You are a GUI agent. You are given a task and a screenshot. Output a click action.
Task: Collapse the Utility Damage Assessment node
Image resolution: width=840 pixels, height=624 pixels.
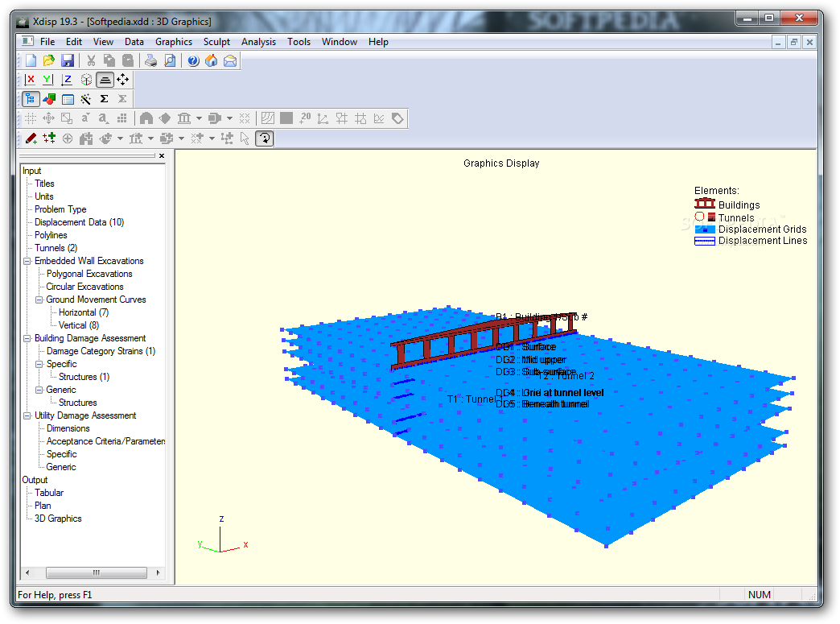(27, 415)
